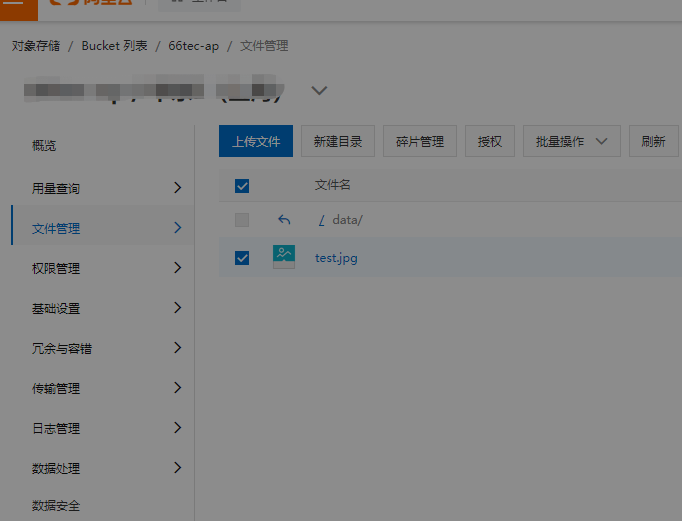The height and width of the screenshot is (521, 682).
Task: Expand the 日志管理 chevron
Action: pos(177,427)
